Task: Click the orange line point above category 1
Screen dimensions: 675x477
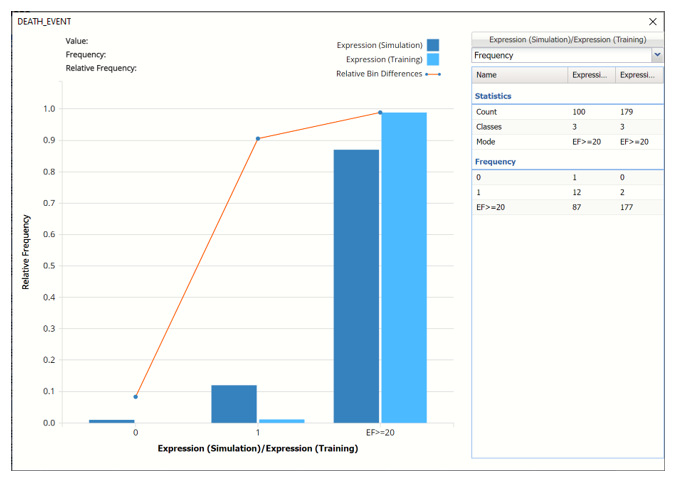Action: 258,138
